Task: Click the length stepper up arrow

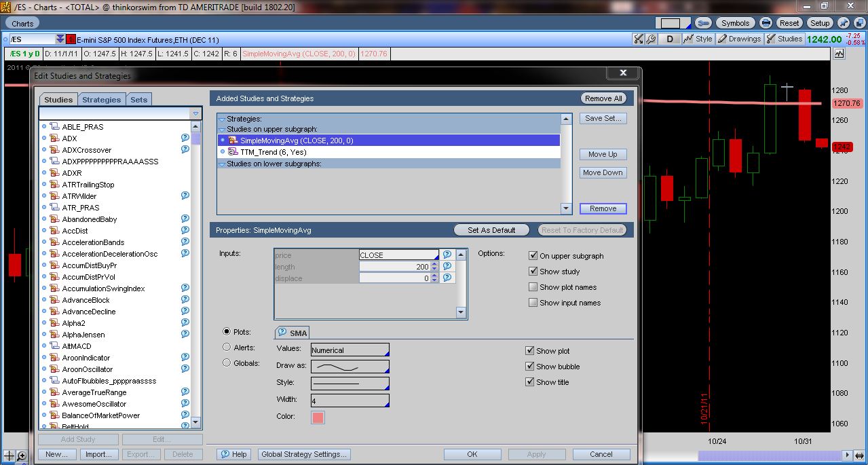Action: pyautogui.click(x=435, y=264)
